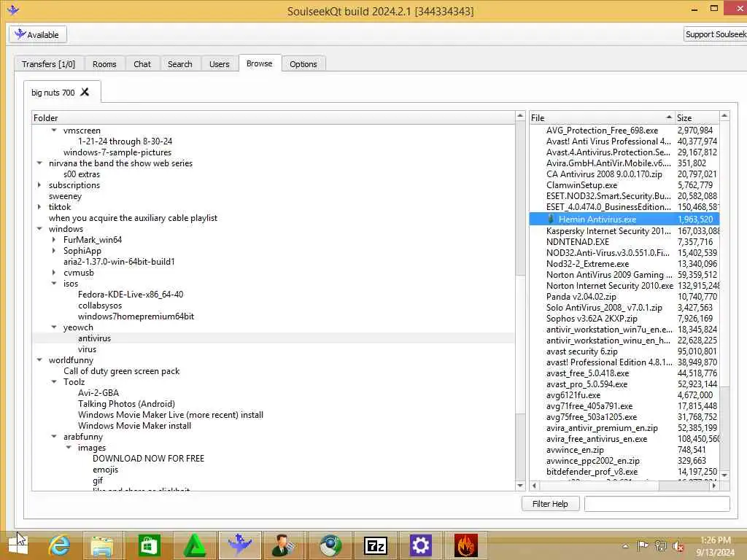
Task: Click the Available status button
Action: click(37, 34)
